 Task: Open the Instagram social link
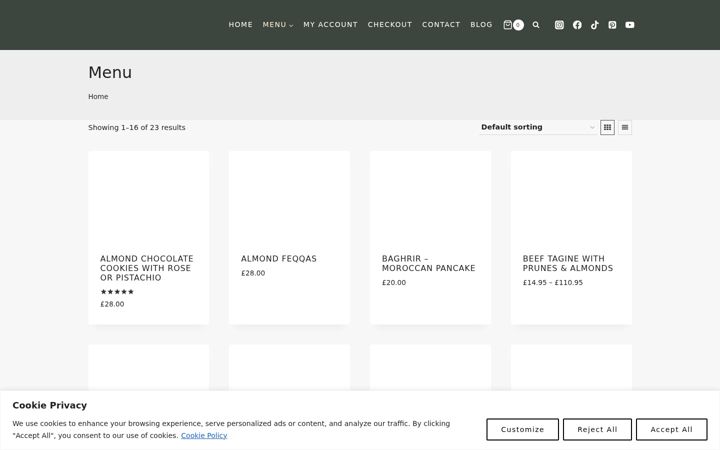coord(559,25)
